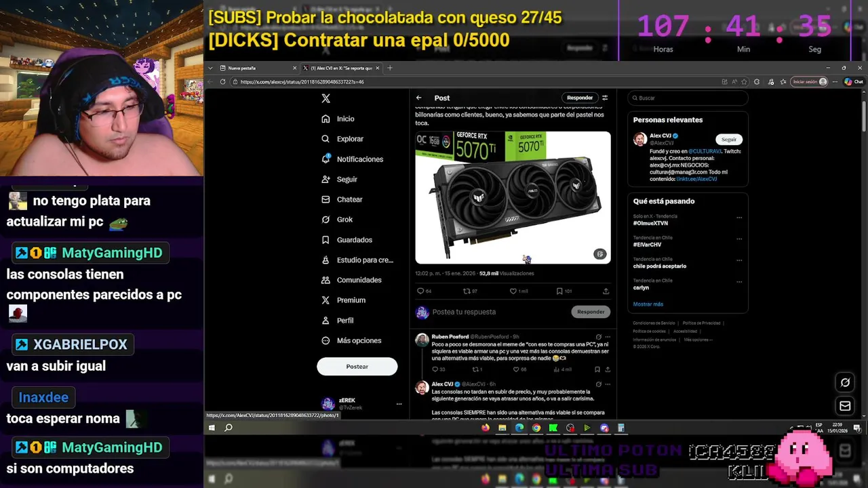Open Explorar in the X sidebar
868x488 pixels.
343,139
